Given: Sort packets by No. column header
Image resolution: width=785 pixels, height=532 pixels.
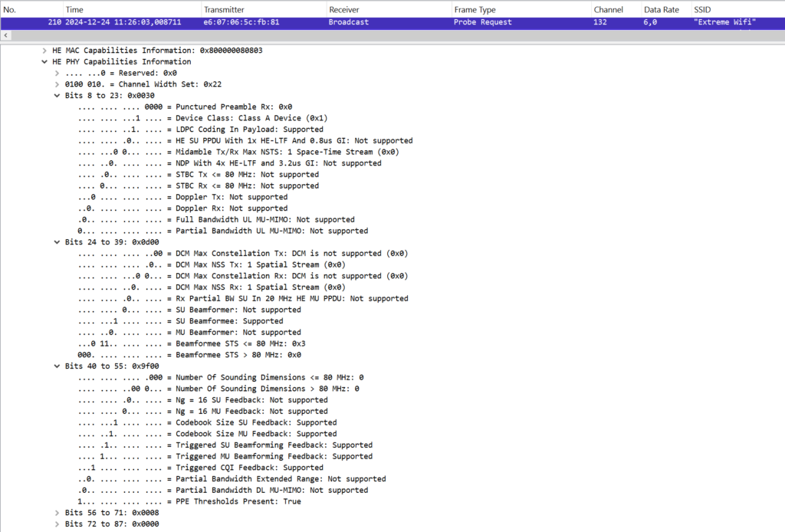Looking at the screenshot, I should click(x=31, y=9).
